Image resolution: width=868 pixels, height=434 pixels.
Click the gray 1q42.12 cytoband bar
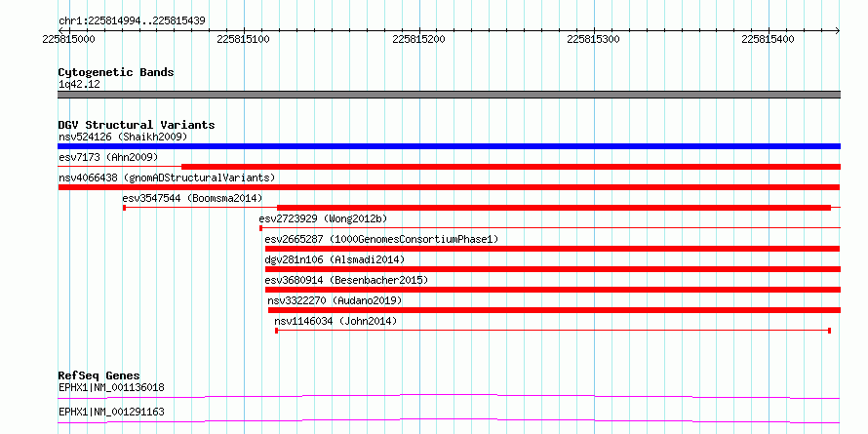tap(449, 95)
